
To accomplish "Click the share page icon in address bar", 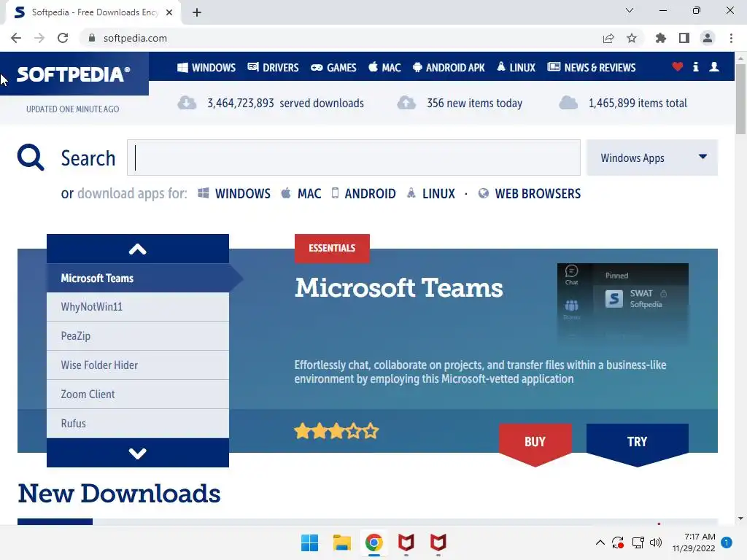I will pyautogui.click(x=608, y=38).
